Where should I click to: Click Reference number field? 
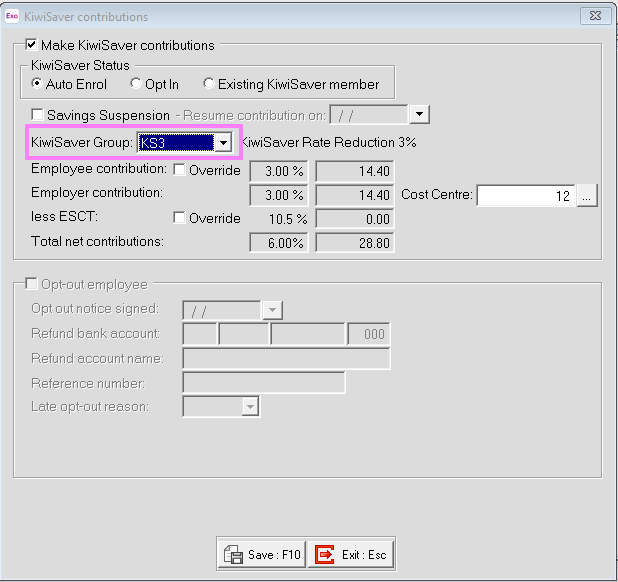pyautogui.click(x=264, y=383)
